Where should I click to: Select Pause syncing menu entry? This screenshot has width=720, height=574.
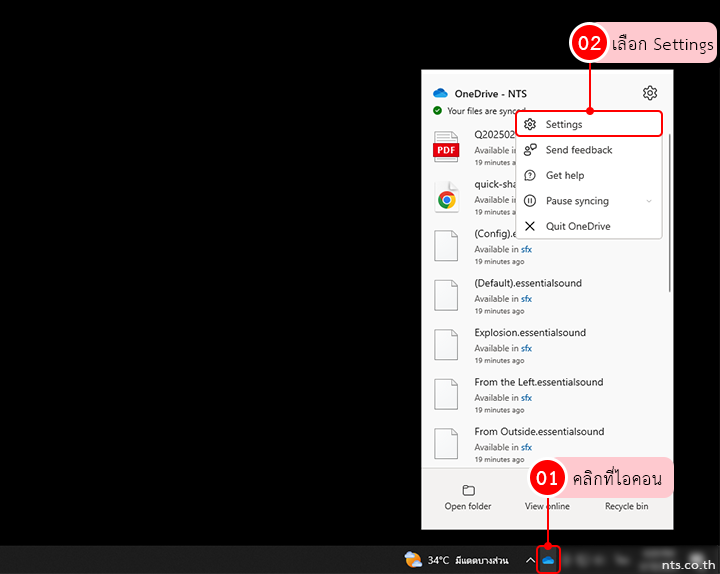(x=589, y=201)
